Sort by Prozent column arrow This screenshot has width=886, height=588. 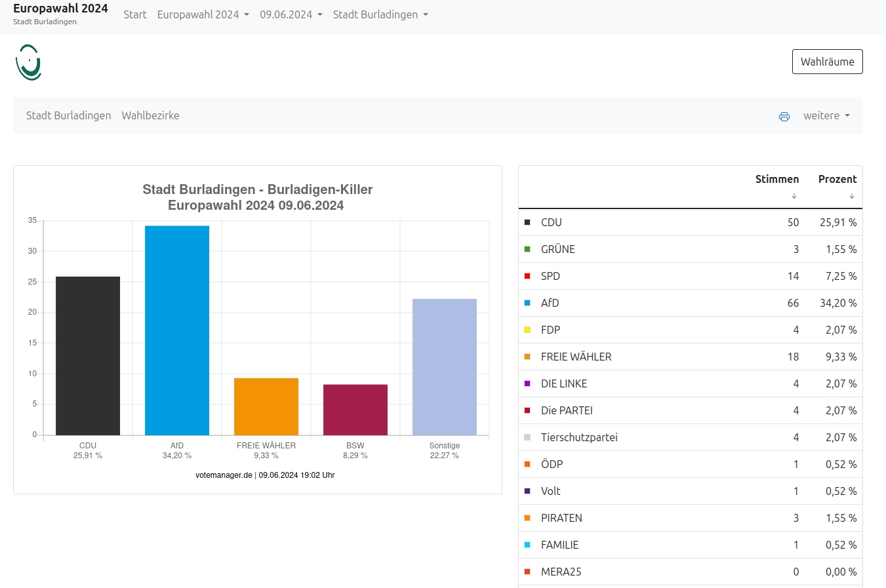(851, 196)
